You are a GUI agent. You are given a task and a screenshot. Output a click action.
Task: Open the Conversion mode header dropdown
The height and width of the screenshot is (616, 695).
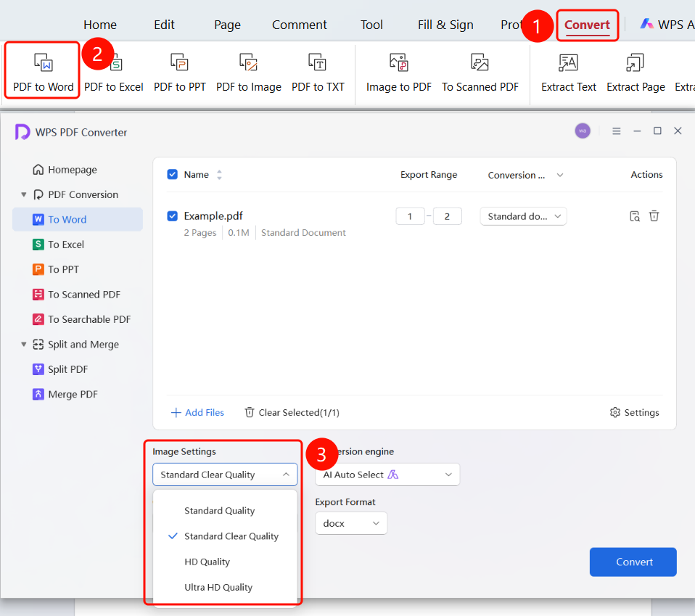tap(525, 175)
